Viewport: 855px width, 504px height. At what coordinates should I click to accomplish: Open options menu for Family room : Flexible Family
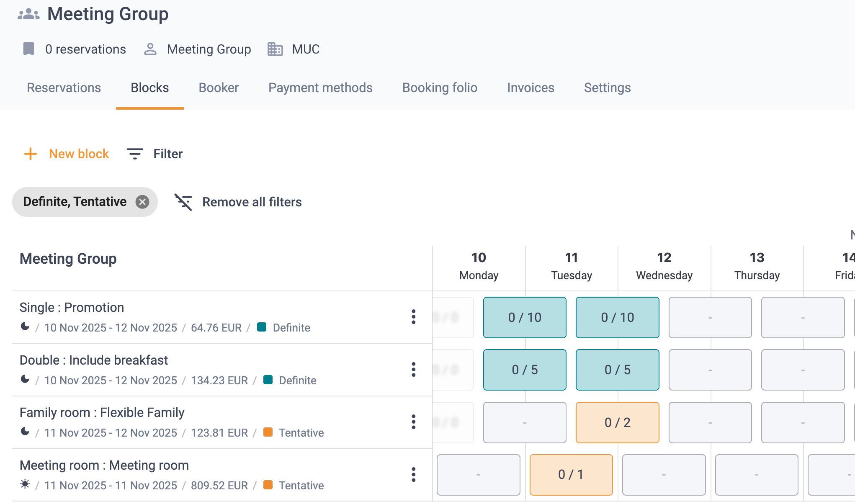tap(414, 422)
